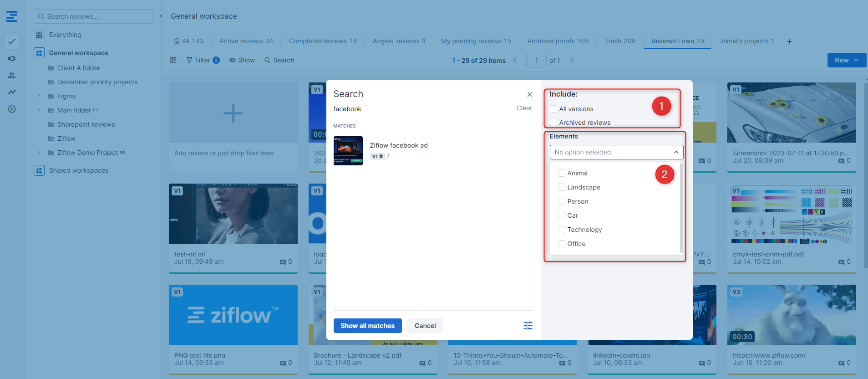Click the Ziflow logo icon in the sidebar
Image resolution: width=868 pixels, height=379 pixels.
[x=12, y=16]
